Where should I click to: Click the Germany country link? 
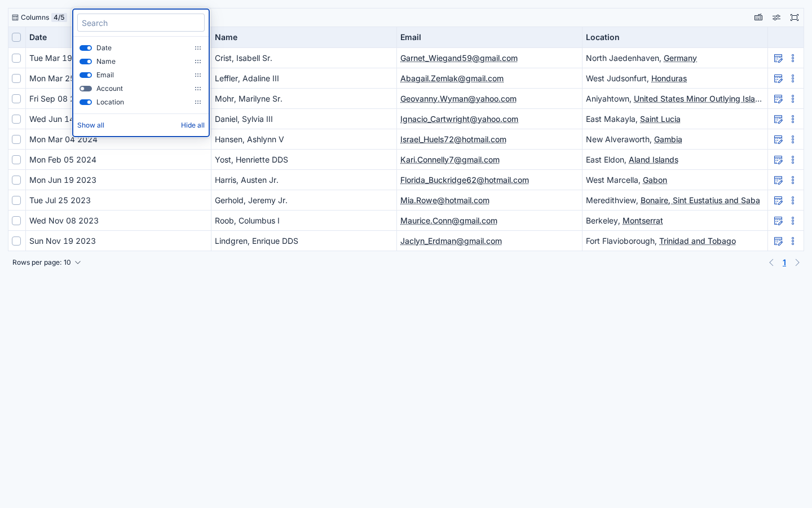coord(680,58)
